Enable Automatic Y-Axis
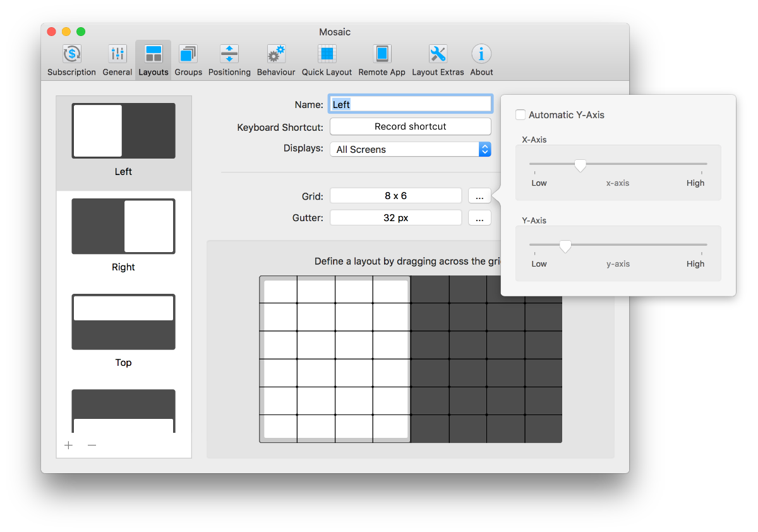758x532 pixels. click(520, 114)
